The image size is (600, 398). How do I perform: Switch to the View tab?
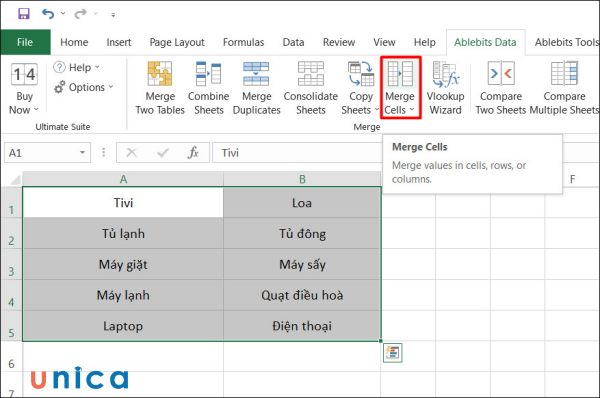click(384, 42)
